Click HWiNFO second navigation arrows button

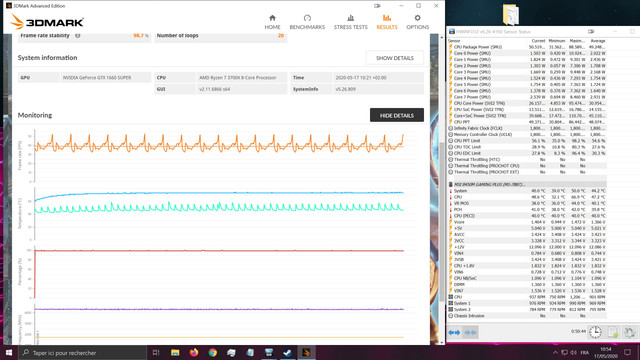[470, 333]
